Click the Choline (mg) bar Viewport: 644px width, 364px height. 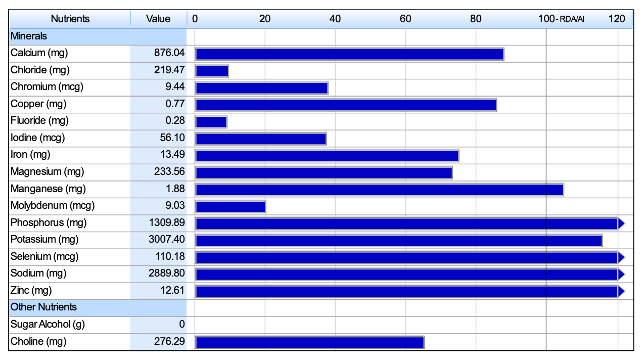[309, 342]
